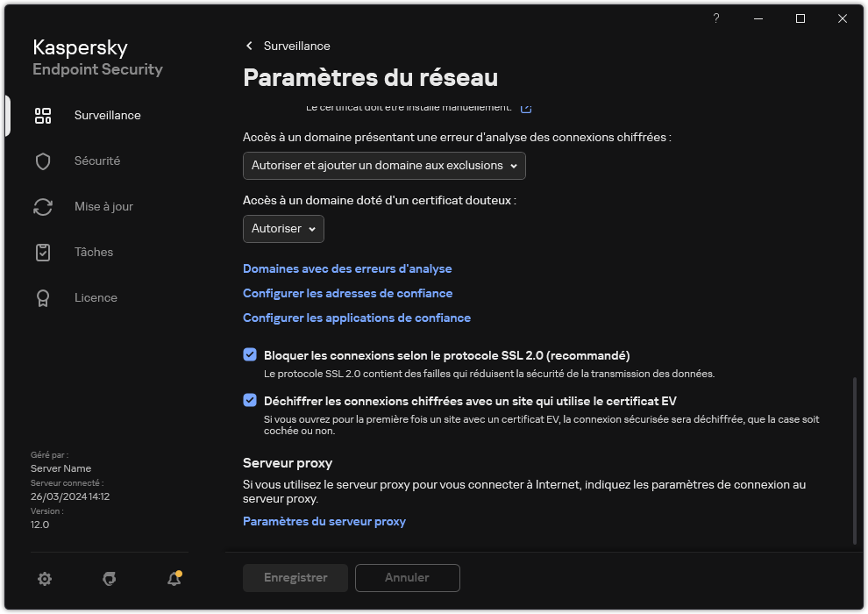868x614 pixels.
Task: Open certificate help via external link icon
Action: [525, 107]
